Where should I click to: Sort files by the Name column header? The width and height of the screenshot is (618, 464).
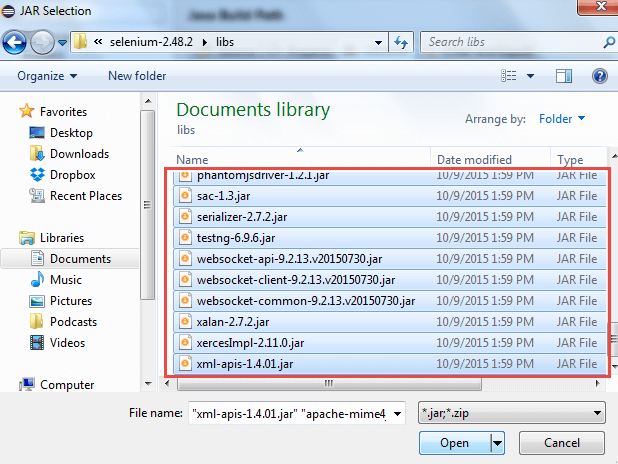point(192,160)
